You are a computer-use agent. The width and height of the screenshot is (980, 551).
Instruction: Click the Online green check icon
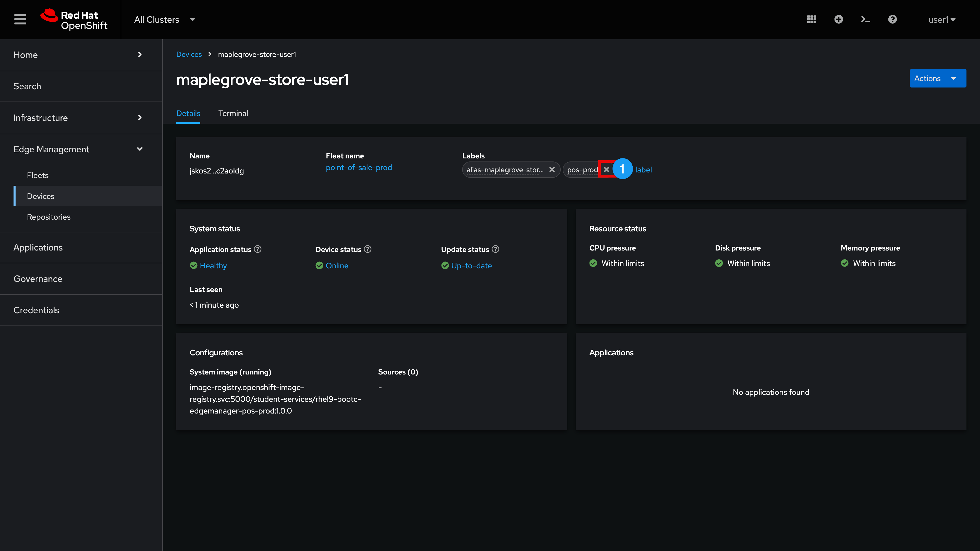(x=319, y=265)
